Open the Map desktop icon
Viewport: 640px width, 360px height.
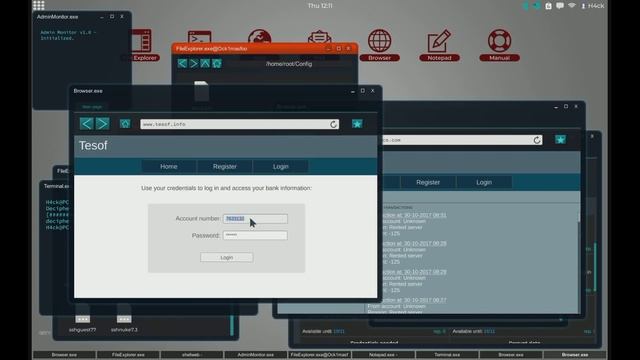pyautogui.click(x=260, y=37)
